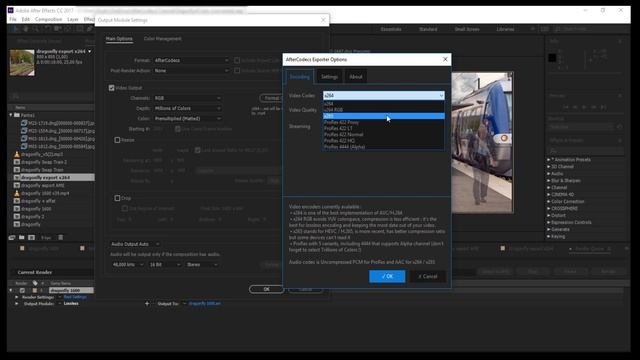Select dragonfly export AME composition
Screen dimensions: 640x360
[x=42, y=185]
